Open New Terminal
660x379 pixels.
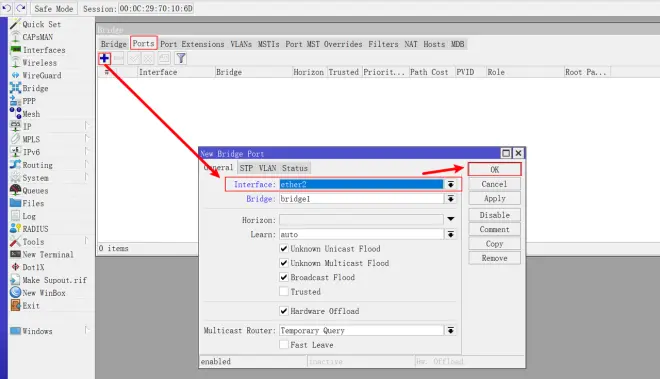click(48, 254)
